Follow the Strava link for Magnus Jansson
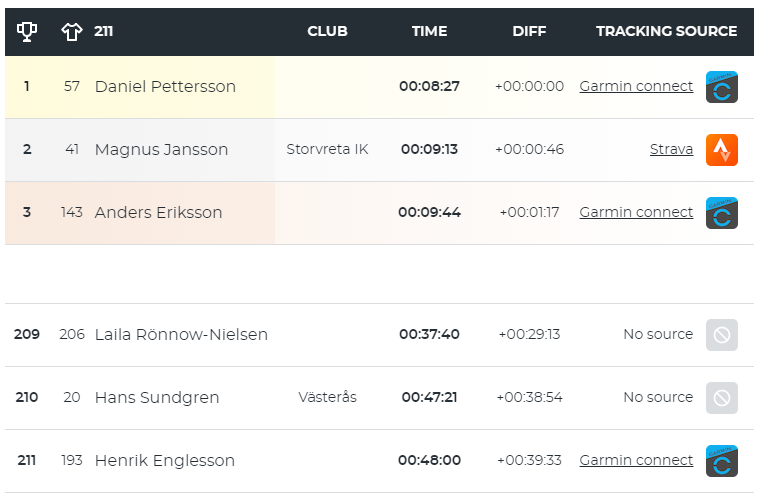The image size is (764, 498). (671, 149)
